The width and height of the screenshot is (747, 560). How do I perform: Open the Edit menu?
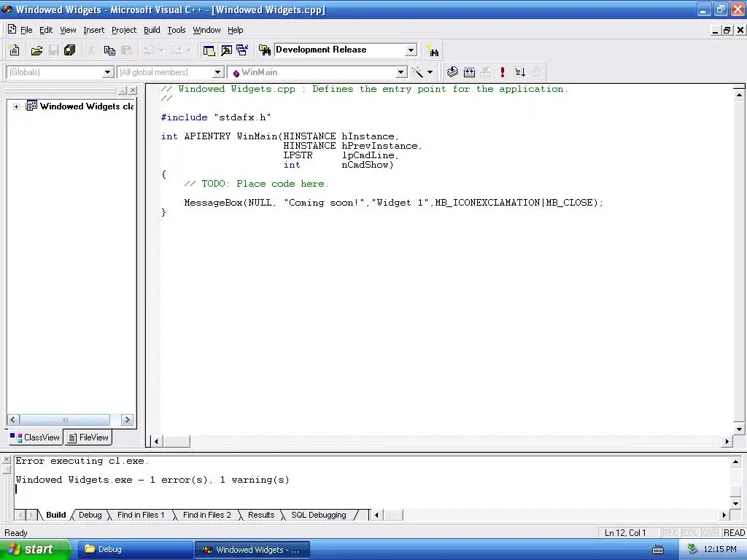click(x=46, y=30)
